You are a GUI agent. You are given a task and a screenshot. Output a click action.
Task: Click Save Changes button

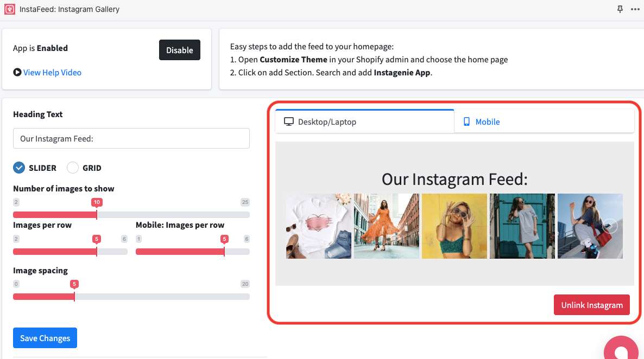[x=45, y=338]
